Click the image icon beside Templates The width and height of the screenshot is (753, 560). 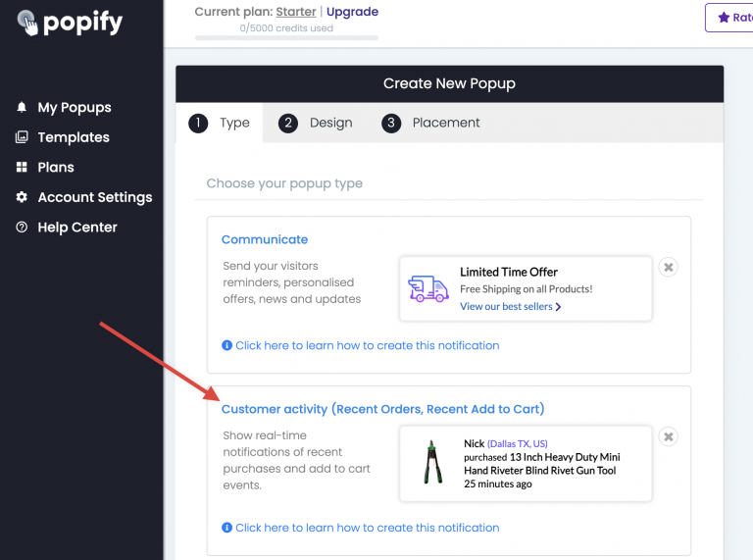coord(22,137)
